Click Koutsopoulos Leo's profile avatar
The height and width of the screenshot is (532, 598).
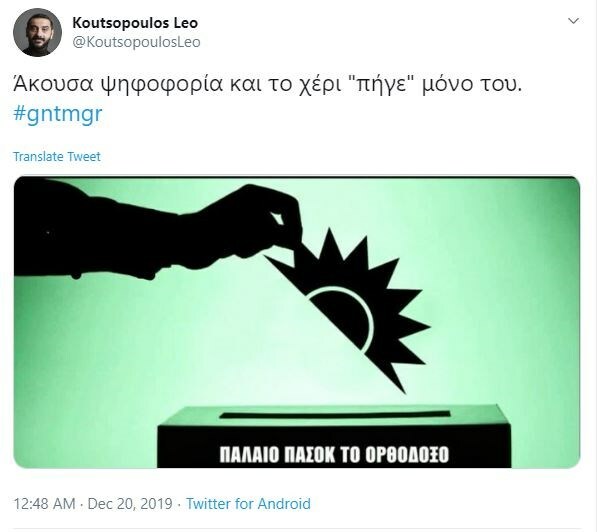click(x=37, y=32)
